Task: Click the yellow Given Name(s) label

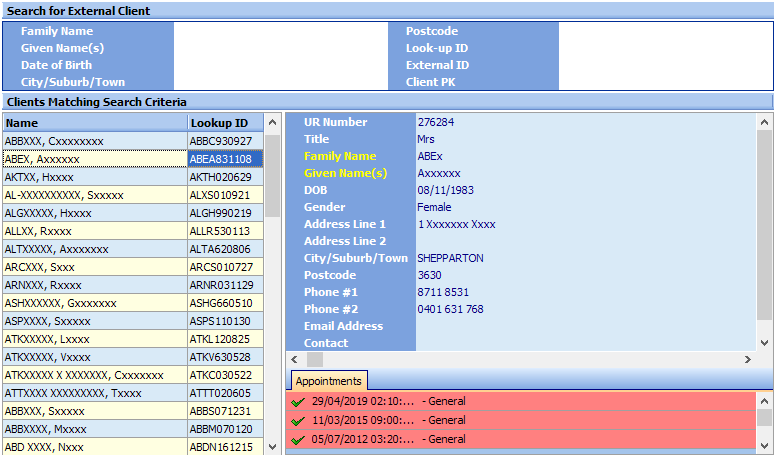Action: (x=345, y=173)
